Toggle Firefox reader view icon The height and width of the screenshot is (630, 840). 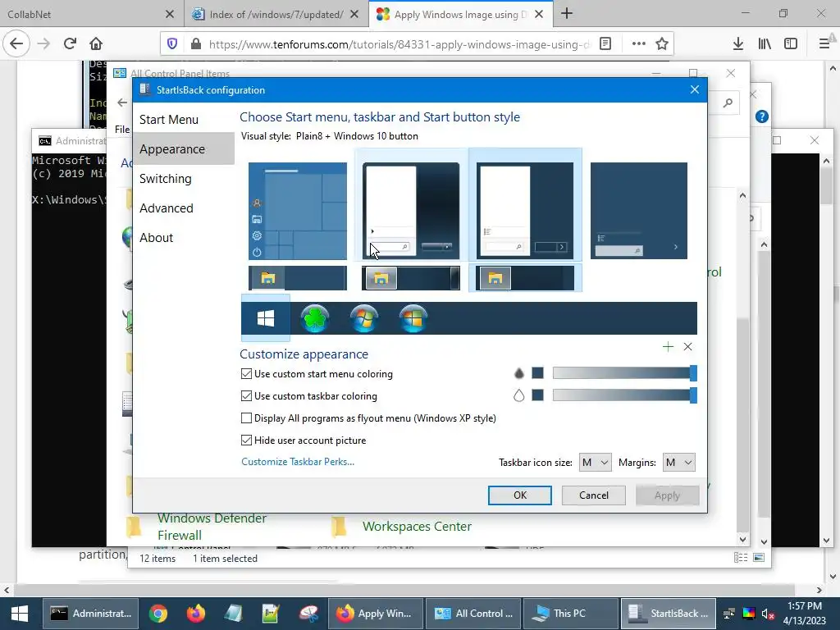coord(605,43)
